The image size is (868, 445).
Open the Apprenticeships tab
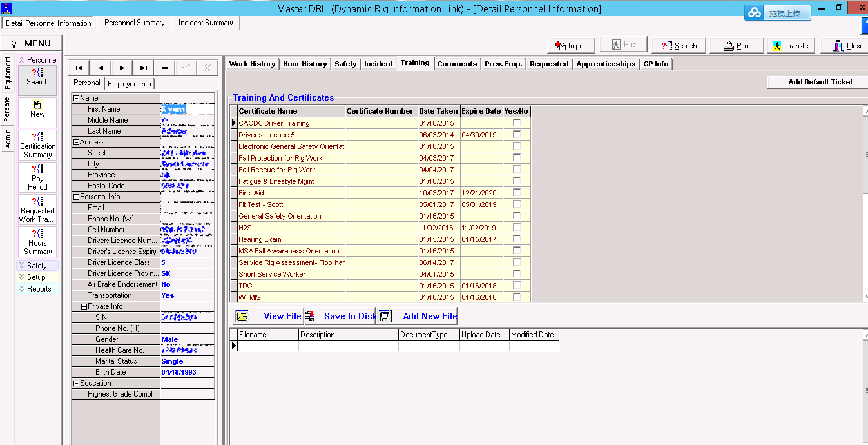pos(606,64)
